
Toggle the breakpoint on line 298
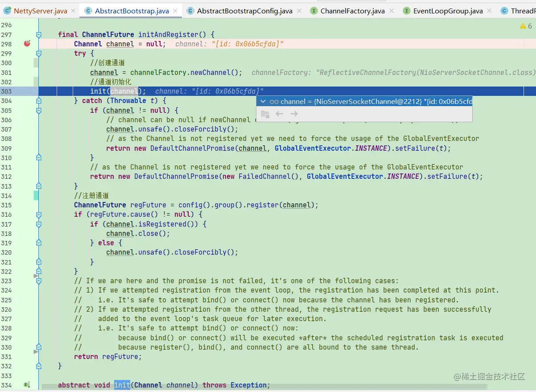27,44
